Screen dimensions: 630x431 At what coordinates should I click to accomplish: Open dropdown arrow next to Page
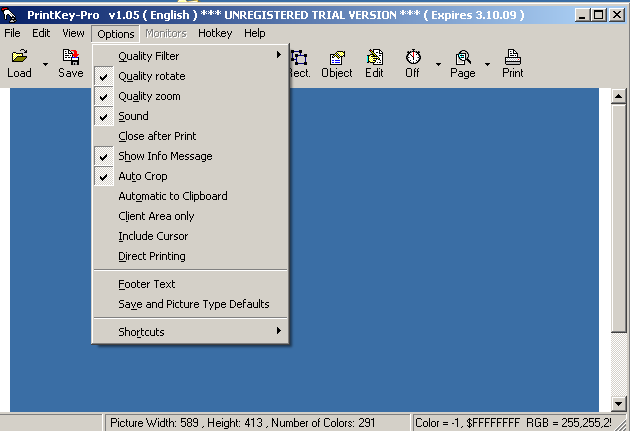click(x=487, y=64)
